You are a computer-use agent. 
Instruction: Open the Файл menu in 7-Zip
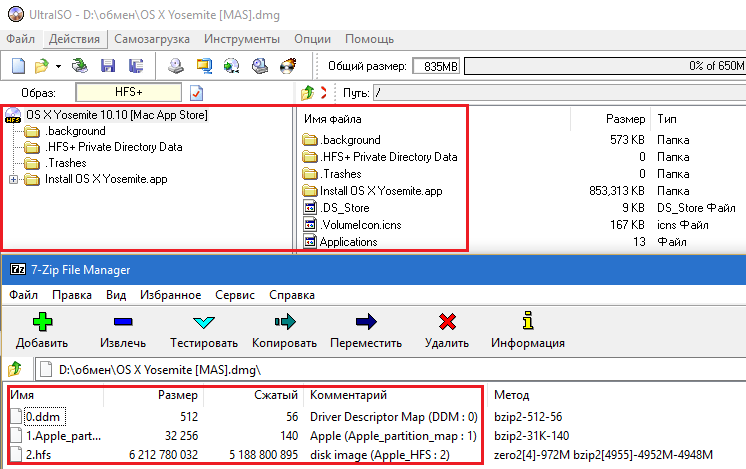pos(23,295)
